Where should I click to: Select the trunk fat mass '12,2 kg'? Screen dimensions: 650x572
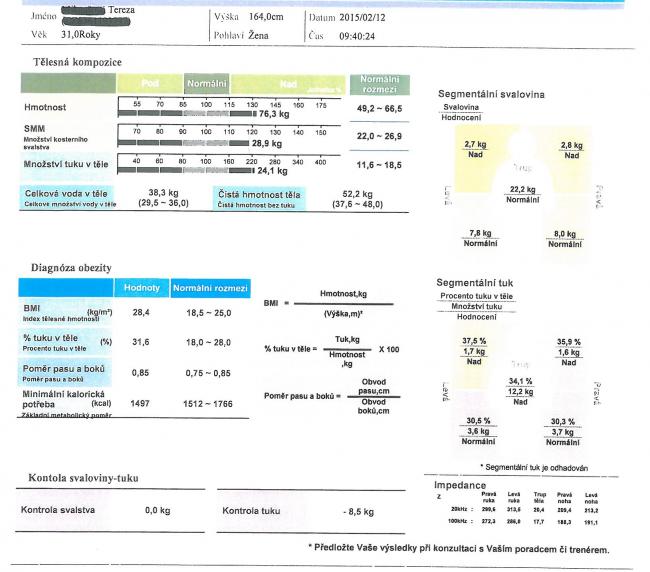[x=521, y=391]
